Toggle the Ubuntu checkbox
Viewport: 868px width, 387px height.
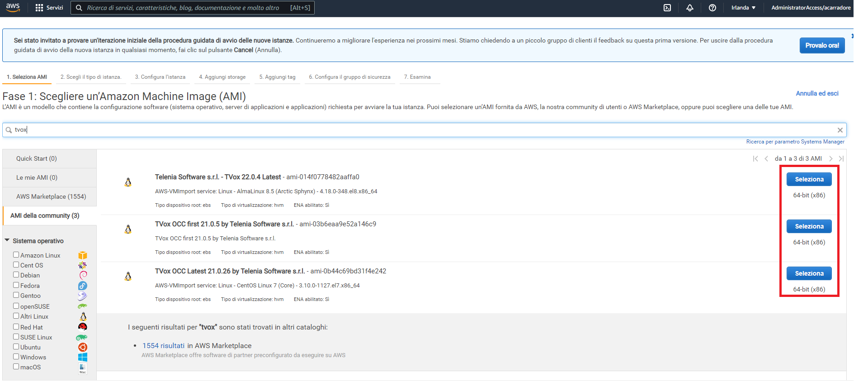coord(16,347)
